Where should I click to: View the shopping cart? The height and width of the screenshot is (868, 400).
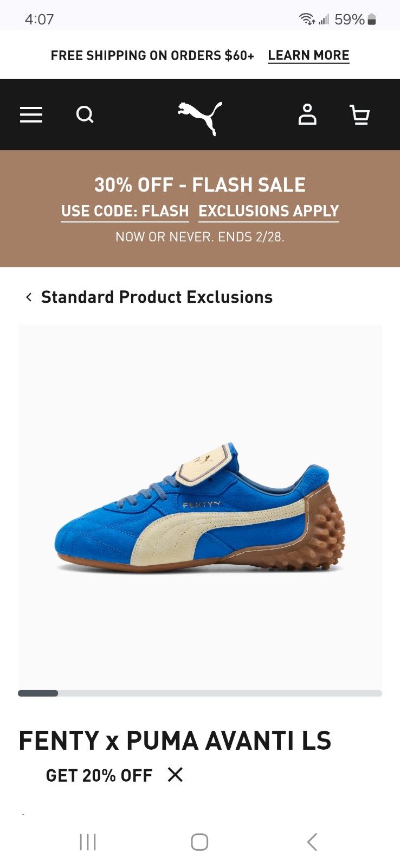360,115
